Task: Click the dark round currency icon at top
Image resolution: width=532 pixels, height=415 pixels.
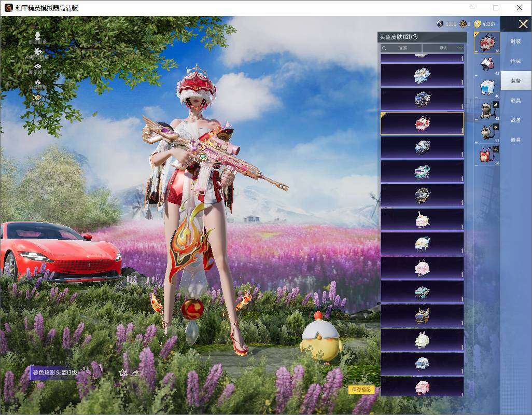Action: coord(440,24)
